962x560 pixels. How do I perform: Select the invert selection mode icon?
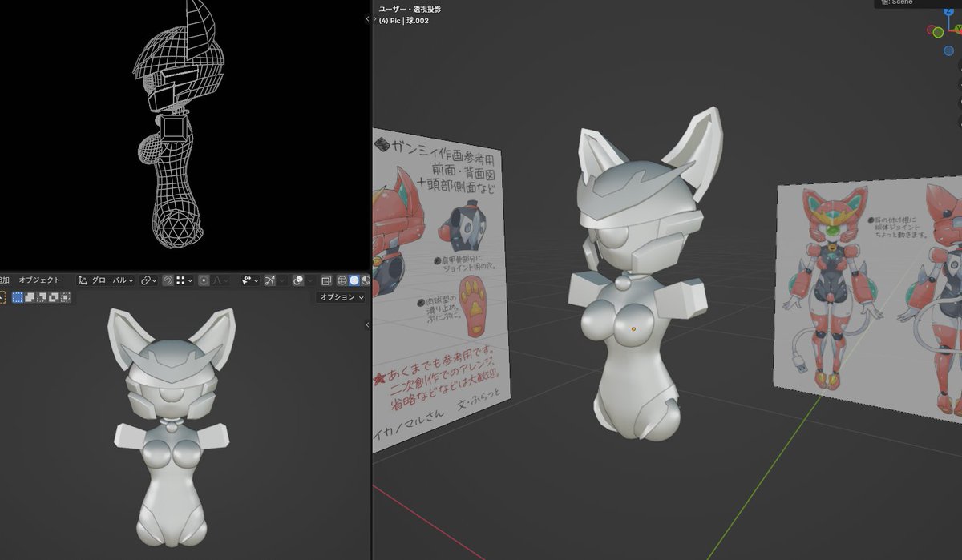point(53,297)
